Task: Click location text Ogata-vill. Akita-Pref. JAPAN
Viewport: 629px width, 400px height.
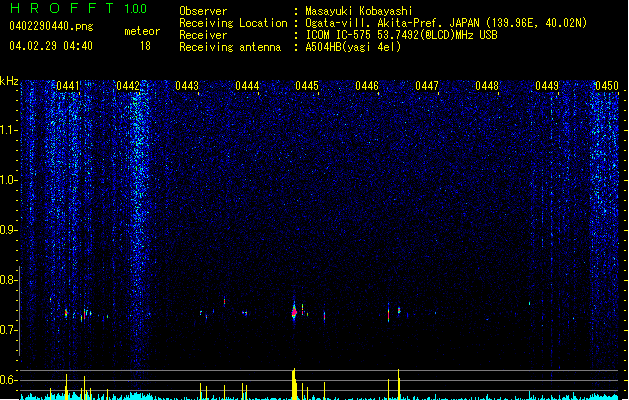Action: [x=392, y=23]
